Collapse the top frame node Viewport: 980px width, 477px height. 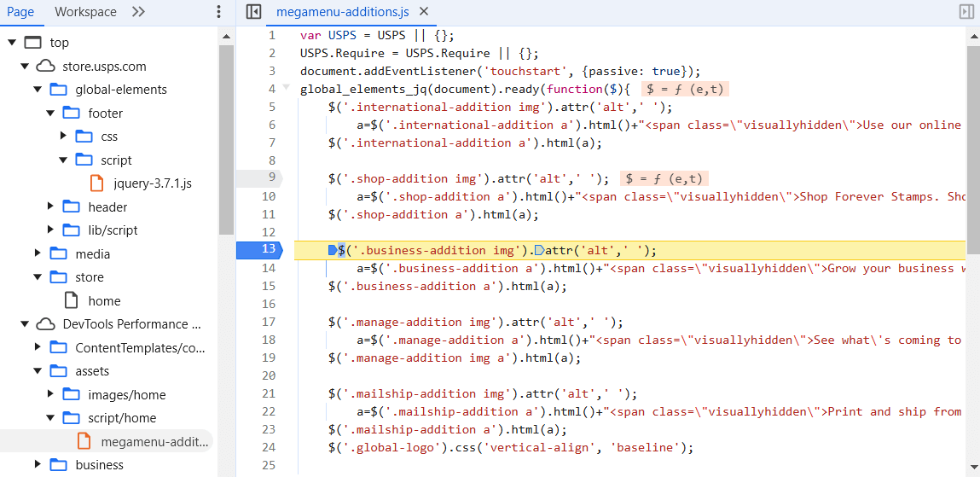(x=13, y=43)
